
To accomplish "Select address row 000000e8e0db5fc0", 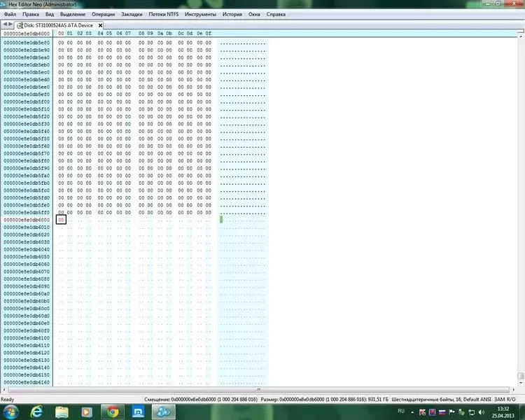I will tap(27, 190).
